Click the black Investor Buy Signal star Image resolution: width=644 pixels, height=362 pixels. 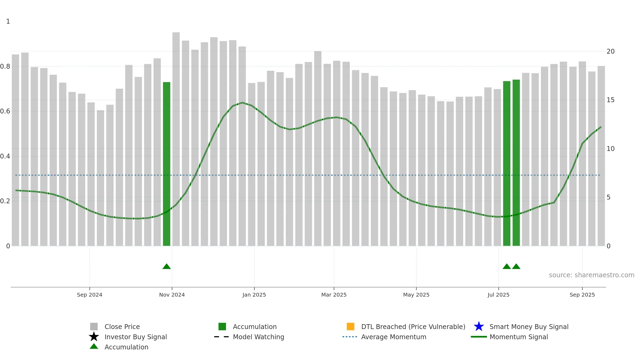[94, 337]
